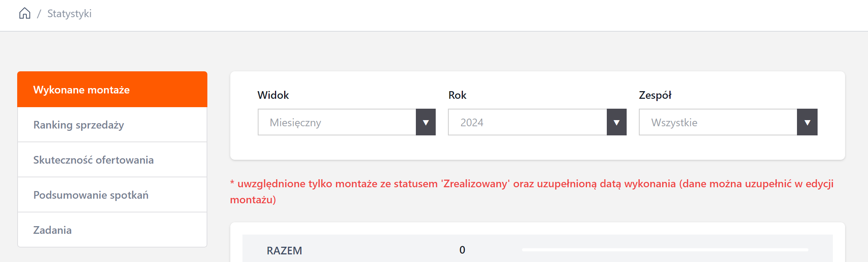Click the arrow button of Rok select

(x=617, y=122)
